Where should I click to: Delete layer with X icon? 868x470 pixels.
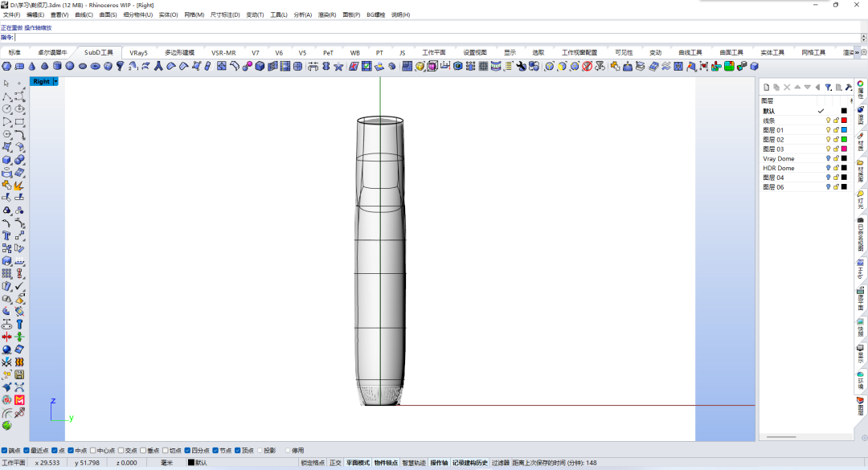point(787,88)
